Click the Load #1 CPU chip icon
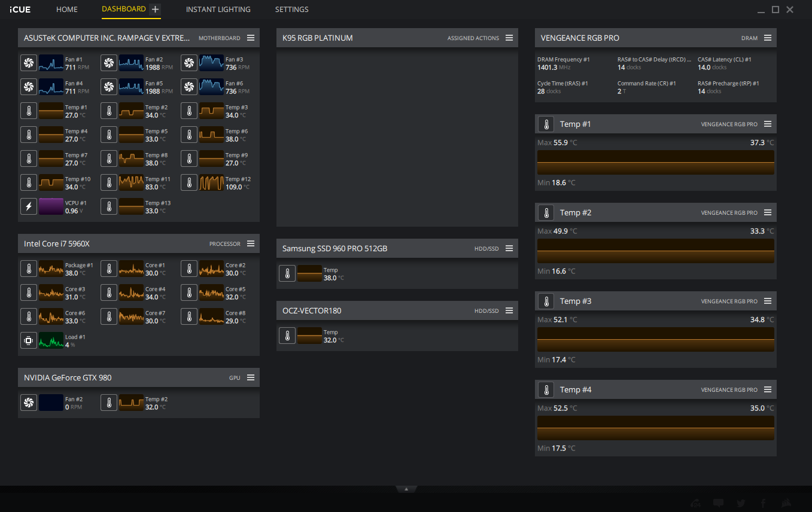 point(28,341)
